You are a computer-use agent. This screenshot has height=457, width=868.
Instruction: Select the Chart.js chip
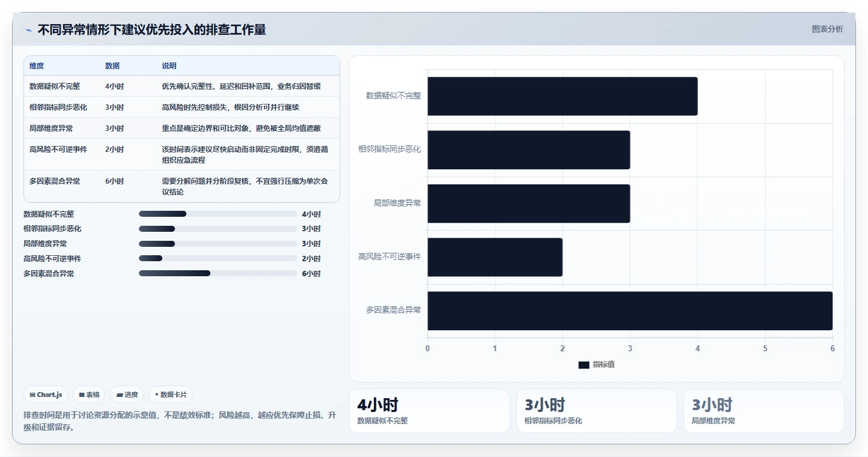pos(46,395)
